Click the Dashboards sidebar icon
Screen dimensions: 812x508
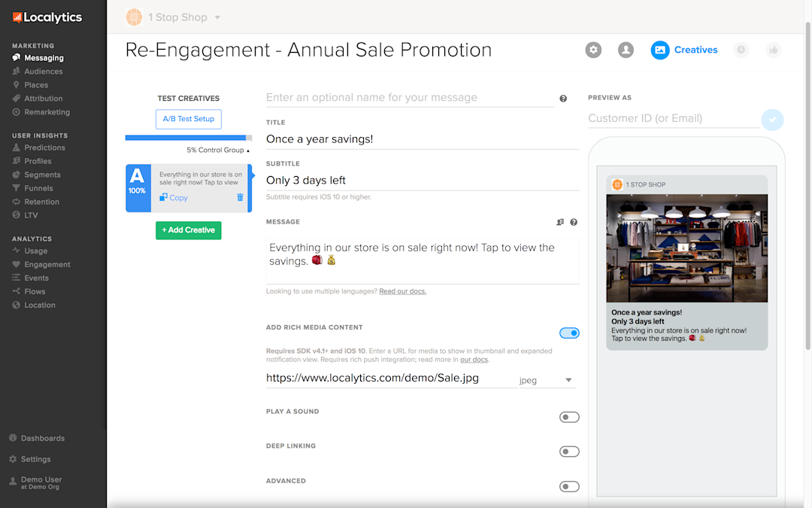tap(13, 437)
